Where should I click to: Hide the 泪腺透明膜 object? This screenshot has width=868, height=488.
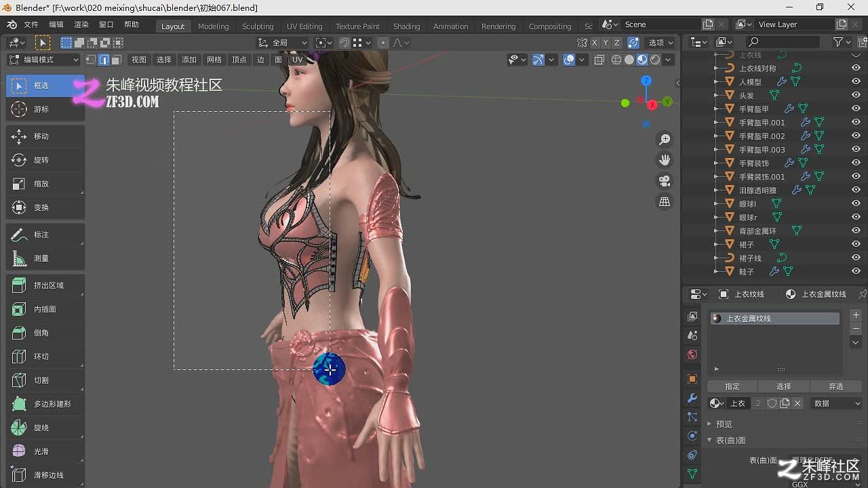856,190
